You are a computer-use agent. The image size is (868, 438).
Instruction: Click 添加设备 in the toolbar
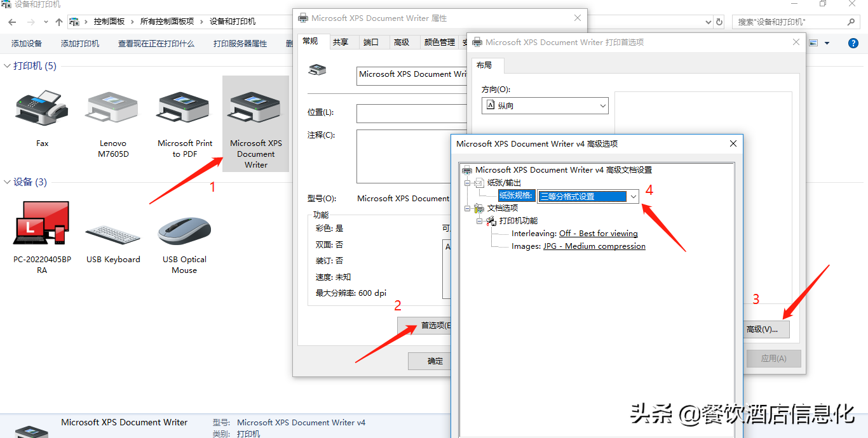[x=27, y=43]
